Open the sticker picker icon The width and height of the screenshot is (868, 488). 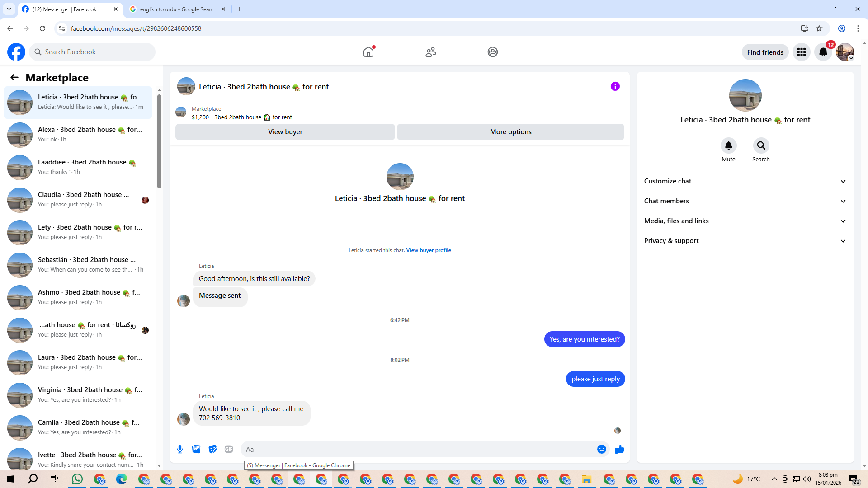[x=212, y=449]
